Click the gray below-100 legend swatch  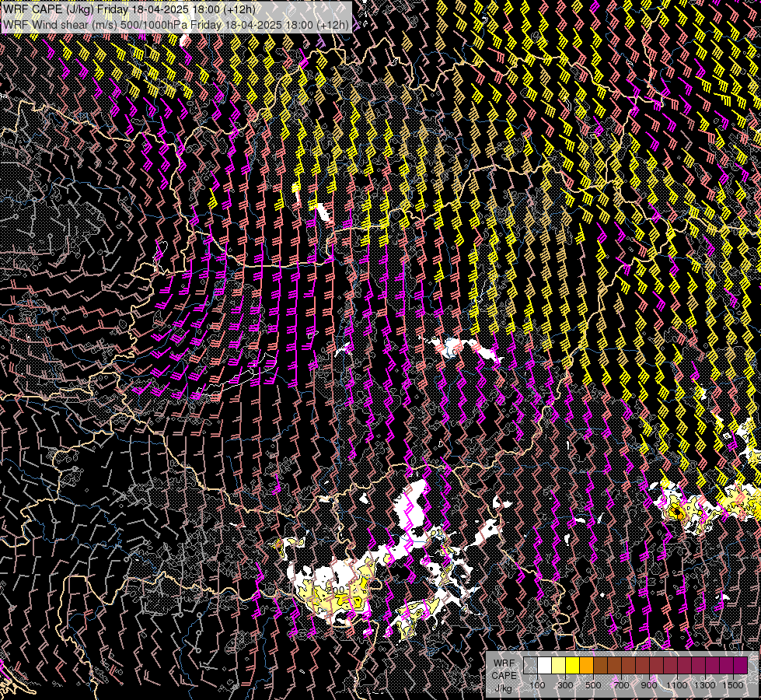coord(530,665)
